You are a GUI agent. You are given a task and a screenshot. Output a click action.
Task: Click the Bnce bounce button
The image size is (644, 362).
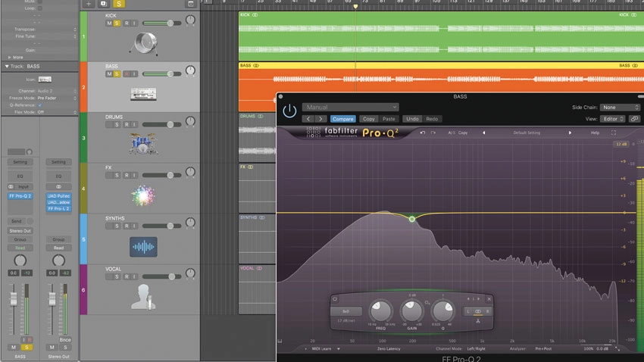click(65, 340)
